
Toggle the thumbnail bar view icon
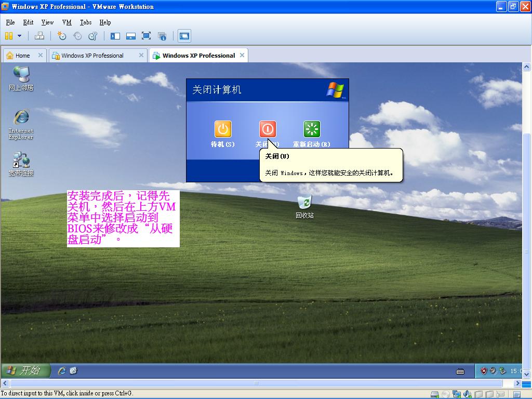coord(131,36)
